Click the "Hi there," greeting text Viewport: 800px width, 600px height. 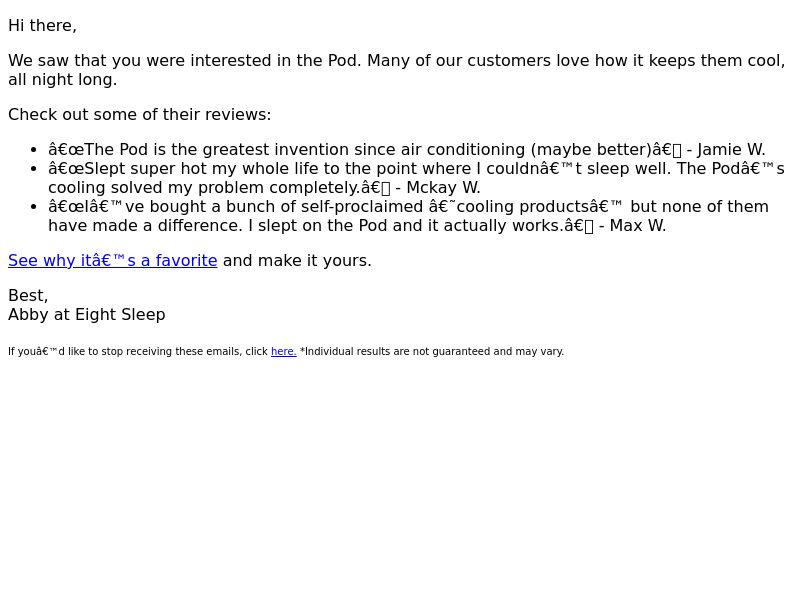[x=42, y=26]
